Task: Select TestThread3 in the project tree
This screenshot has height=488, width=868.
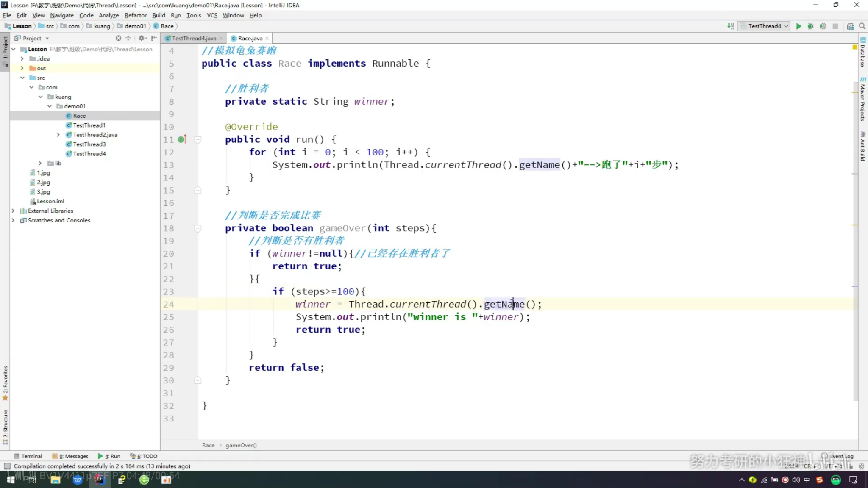Action: pyautogui.click(x=89, y=144)
